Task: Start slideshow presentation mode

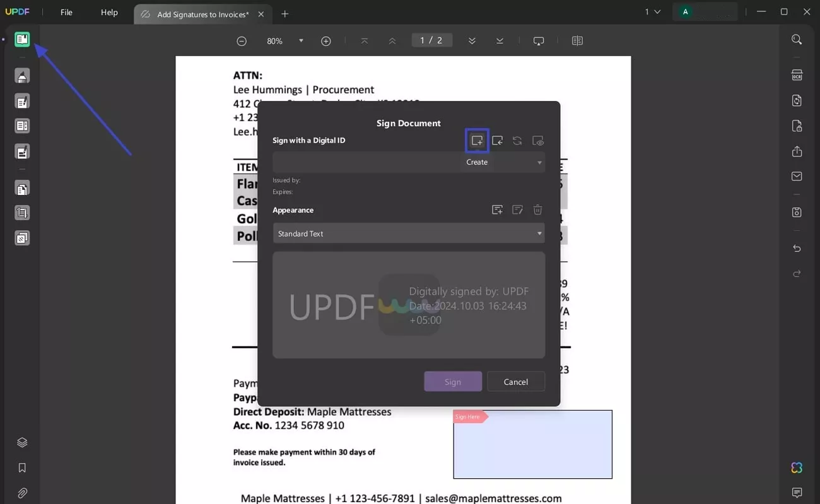Action: pyautogui.click(x=539, y=41)
